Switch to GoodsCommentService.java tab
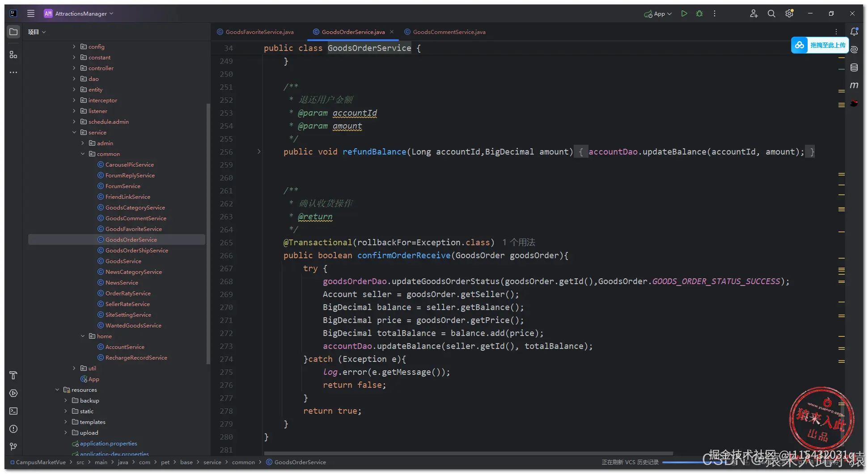This screenshot has width=868, height=474. 445,32
